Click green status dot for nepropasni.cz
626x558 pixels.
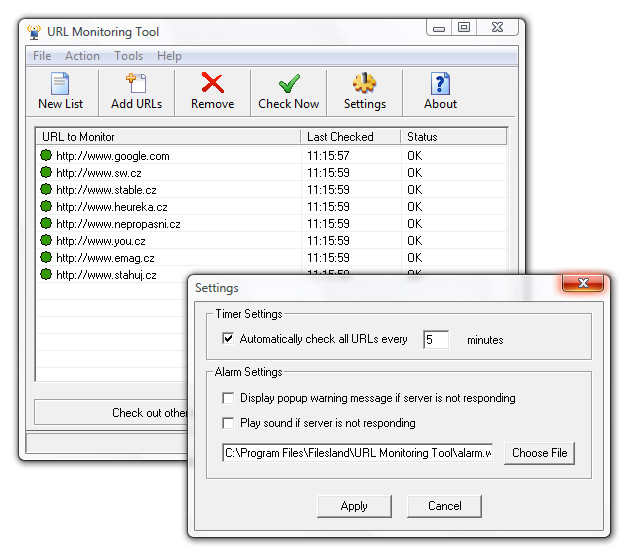tap(46, 223)
